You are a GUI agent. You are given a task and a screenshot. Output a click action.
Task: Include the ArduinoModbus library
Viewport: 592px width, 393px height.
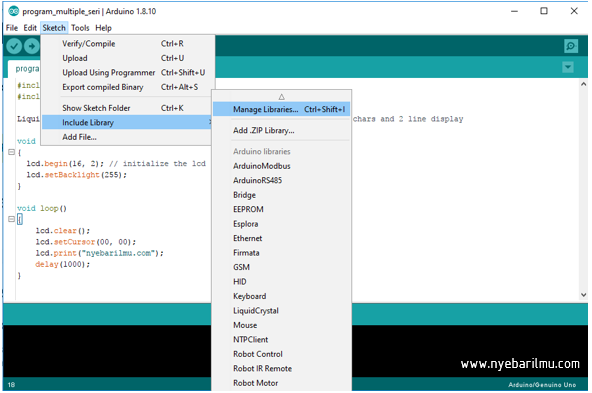click(282, 166)
